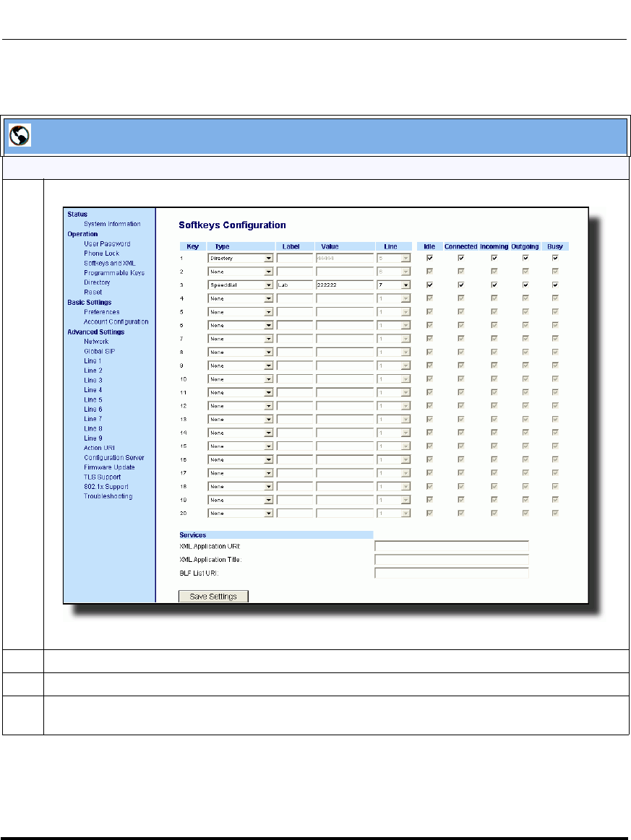
Task: Open Reset page in sidebar
Action: tap(93, 292)
